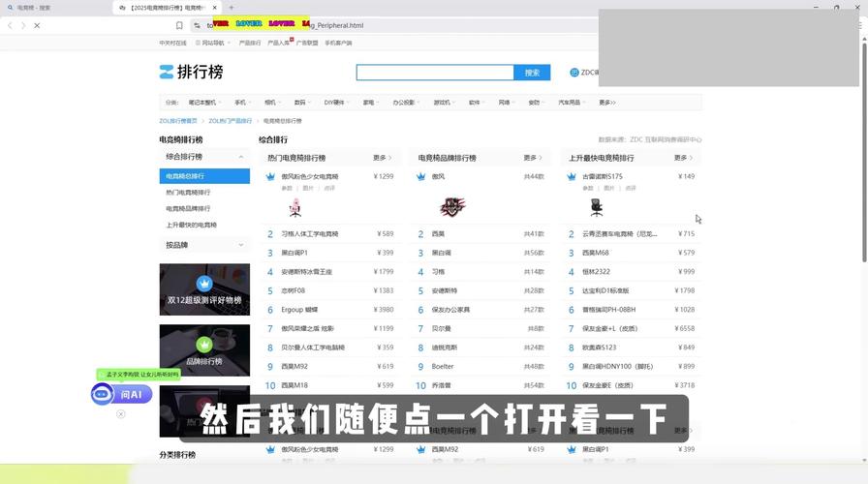This screenshot has width=868, height=484.
Task: Open the 双12超级测评好物榜 banner
Action: click(204, 289)
